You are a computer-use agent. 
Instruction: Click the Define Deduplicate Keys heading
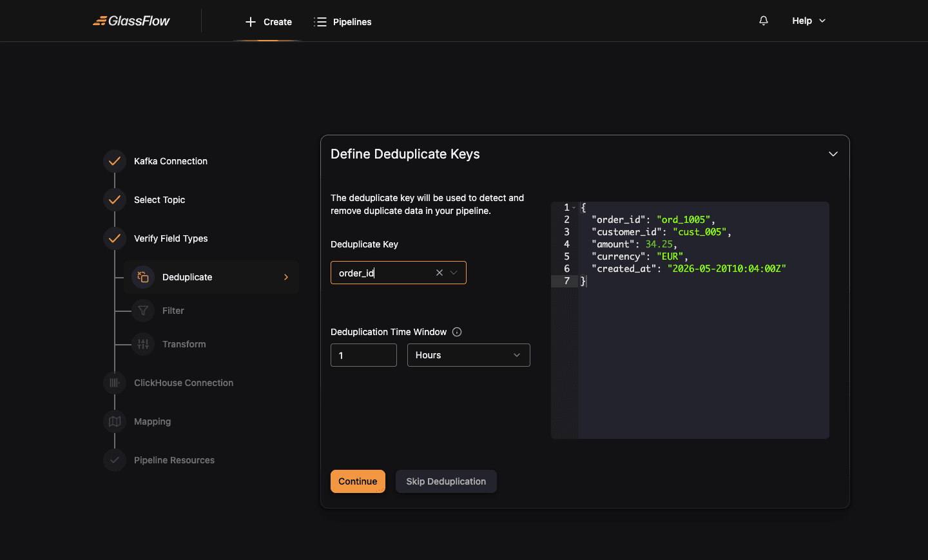point(405,154)
